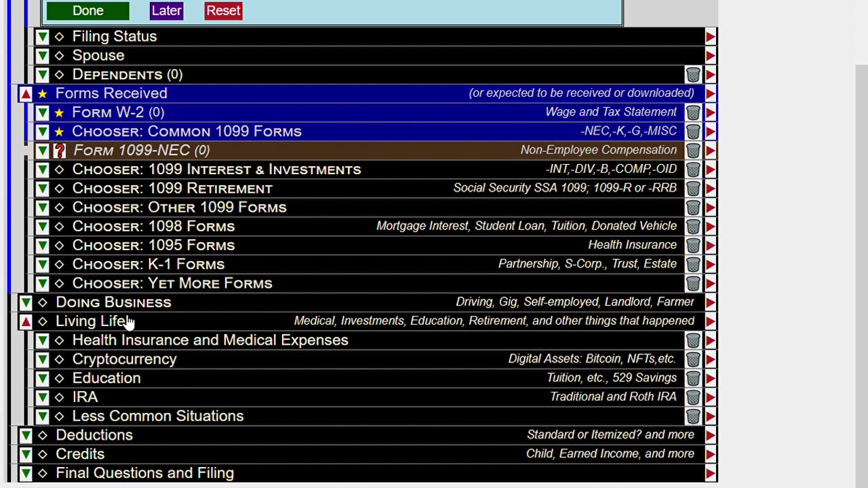Click the diamond marker beside Cryptocurrency
This screenshot has width=868, height=488.
59,359
